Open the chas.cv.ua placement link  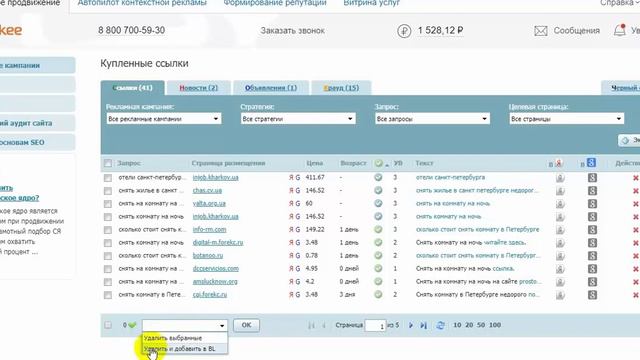point(207,191)
